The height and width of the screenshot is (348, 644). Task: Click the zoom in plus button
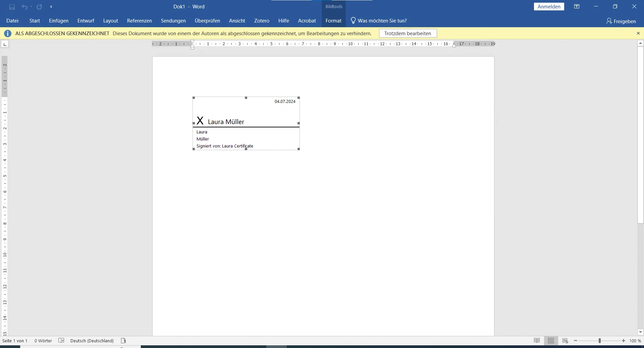[x=624, y=341]
